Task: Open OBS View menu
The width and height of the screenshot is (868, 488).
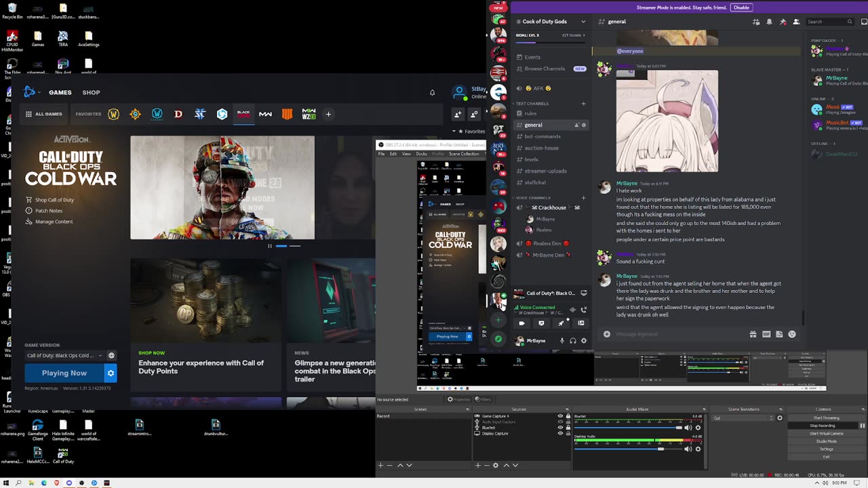Action: [x=406, y=154]
